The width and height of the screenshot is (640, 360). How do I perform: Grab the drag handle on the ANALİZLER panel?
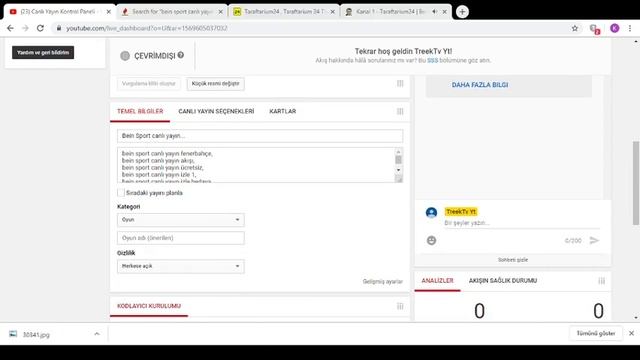pyautogui.click(x=601, y=281)
